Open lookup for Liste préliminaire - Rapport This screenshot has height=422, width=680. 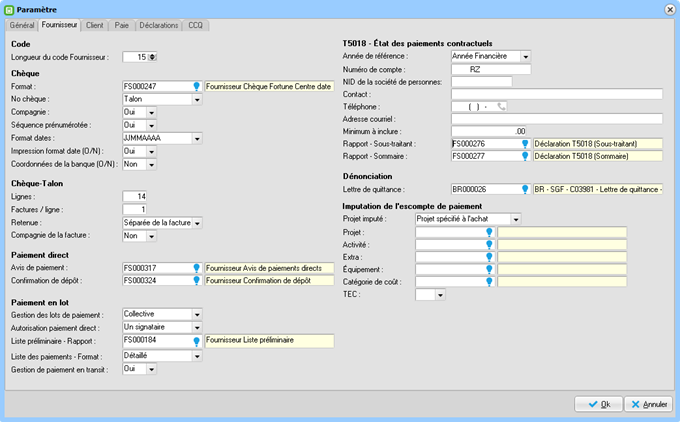(196, 342)
